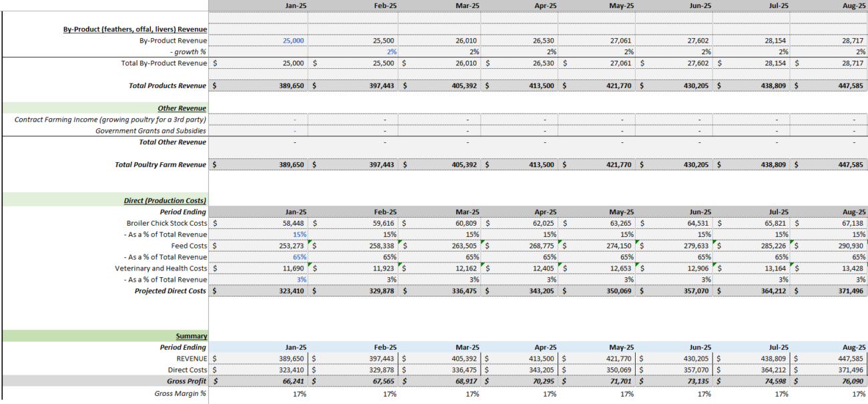The width and height of the screenshot is (868, 404).
Task: Click By-Product Revenue value 28,717
Action: click(854, 41)
